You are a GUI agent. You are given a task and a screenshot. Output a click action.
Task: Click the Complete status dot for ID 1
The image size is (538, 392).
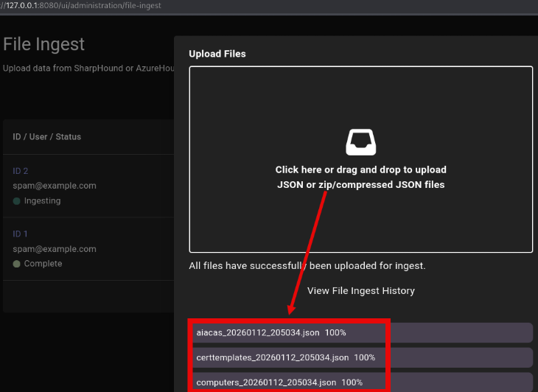click(x=16, y=264)
